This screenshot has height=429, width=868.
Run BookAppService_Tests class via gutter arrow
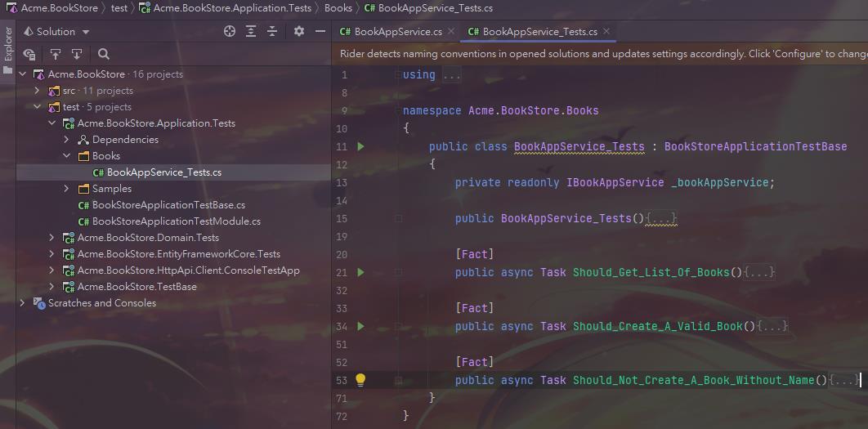[x=360, y=147]
